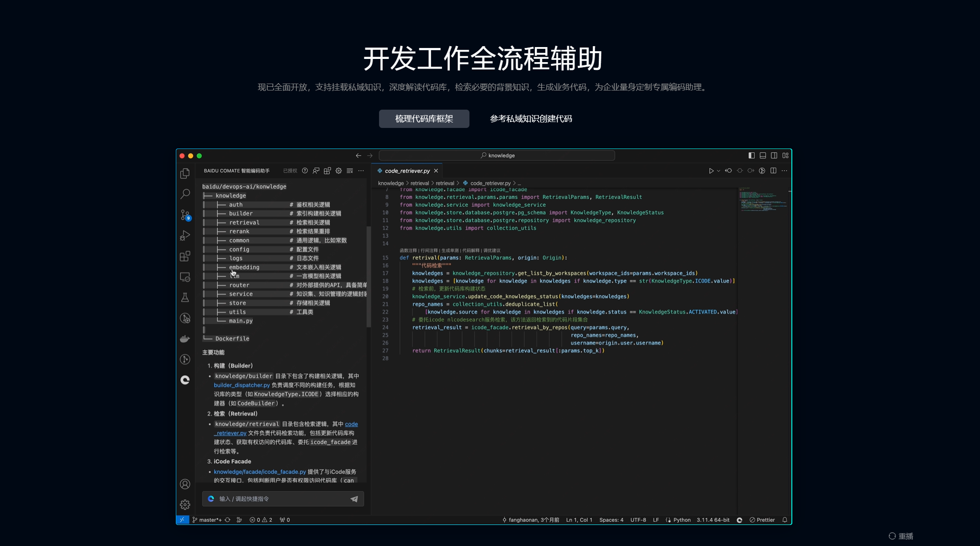
Task: Select Python language mode in status bar
Action: (x=682, y=520)
